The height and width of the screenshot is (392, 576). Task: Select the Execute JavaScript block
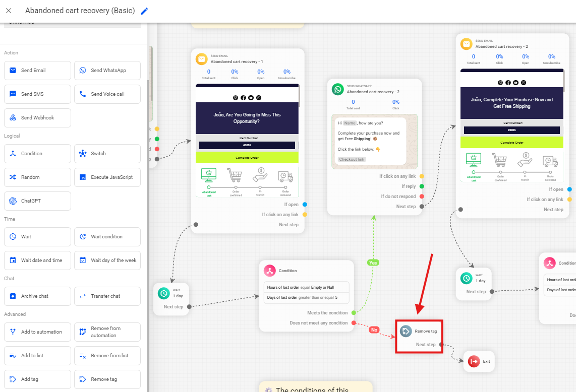(x=107, y=177)
